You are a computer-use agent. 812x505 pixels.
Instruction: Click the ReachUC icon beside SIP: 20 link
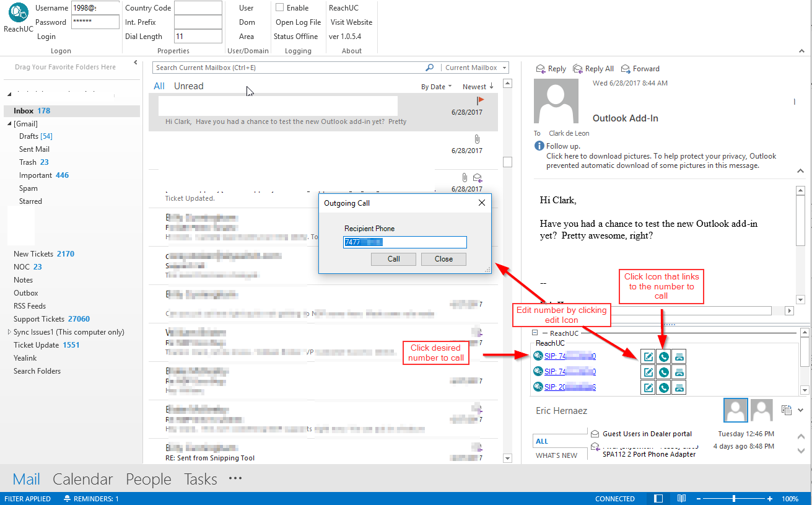pyautogui.click(x=538, y=387)
